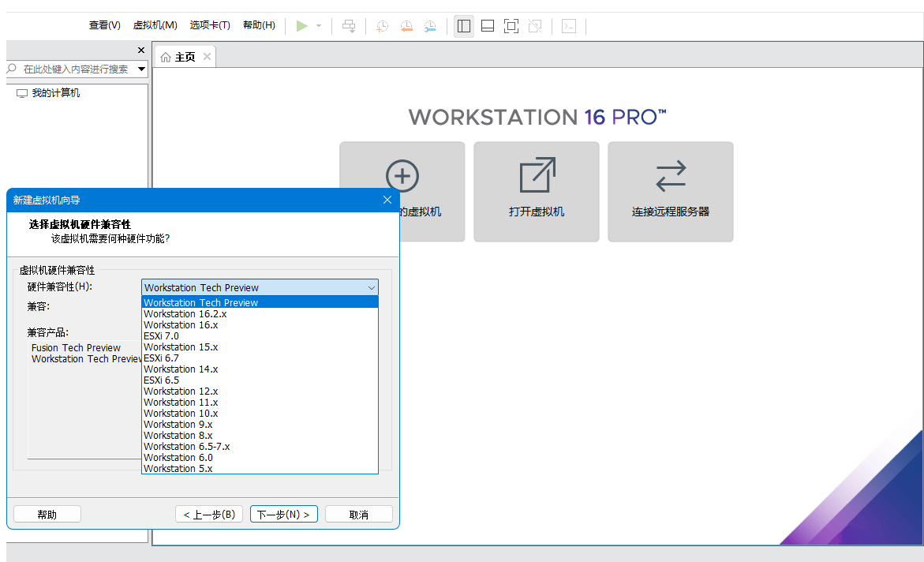Click the send Ctrl+Alt+Del toolbar icon

(349, 26)
